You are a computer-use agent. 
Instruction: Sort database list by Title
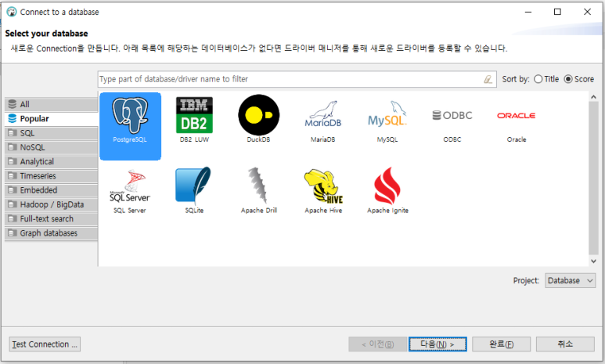click(x=546, y=79)
